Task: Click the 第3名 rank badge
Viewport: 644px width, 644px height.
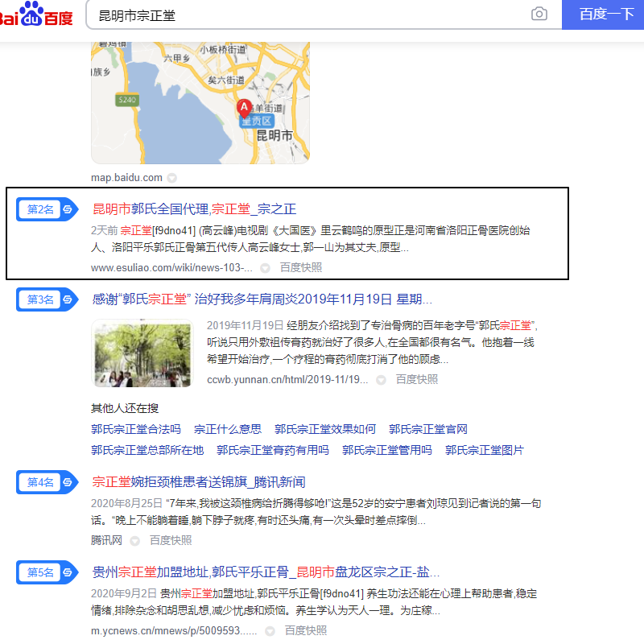Action: tap(47, 299)
